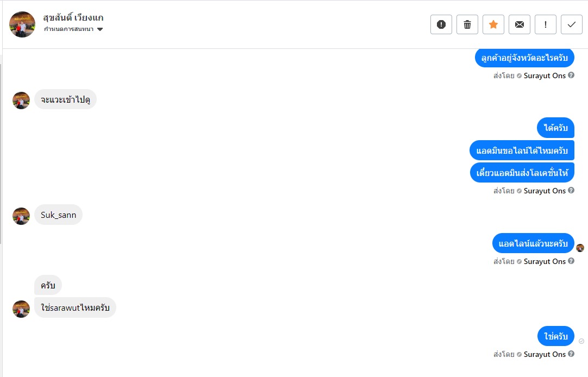This screenshot has height=377, width=588.
Task: Mark conversation unread with envelope icon
Action: click(x=520, y=24)
